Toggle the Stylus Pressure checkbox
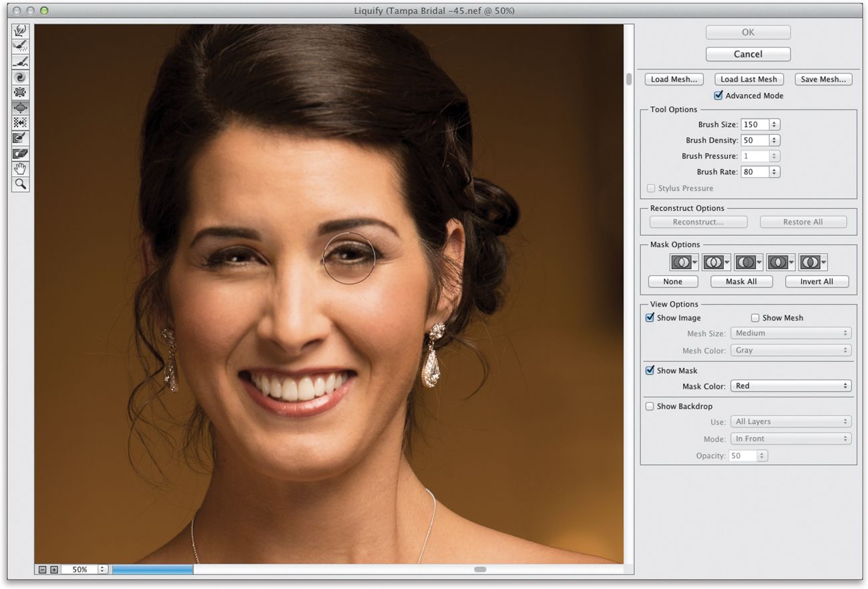The width and height of the screenshot is (868, 589). point(651,188)
